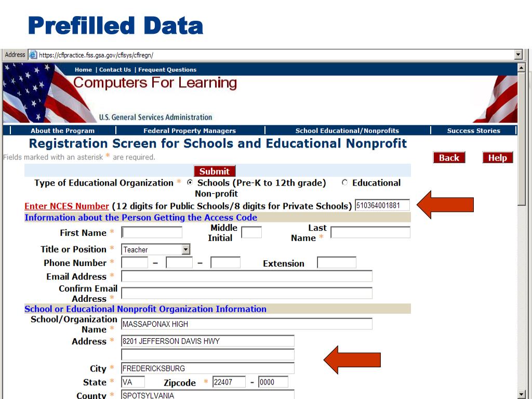The height and width of the screenshot is (399, 532).
Task: Open the Enter NCES Number link
Action: coord(66,206)
